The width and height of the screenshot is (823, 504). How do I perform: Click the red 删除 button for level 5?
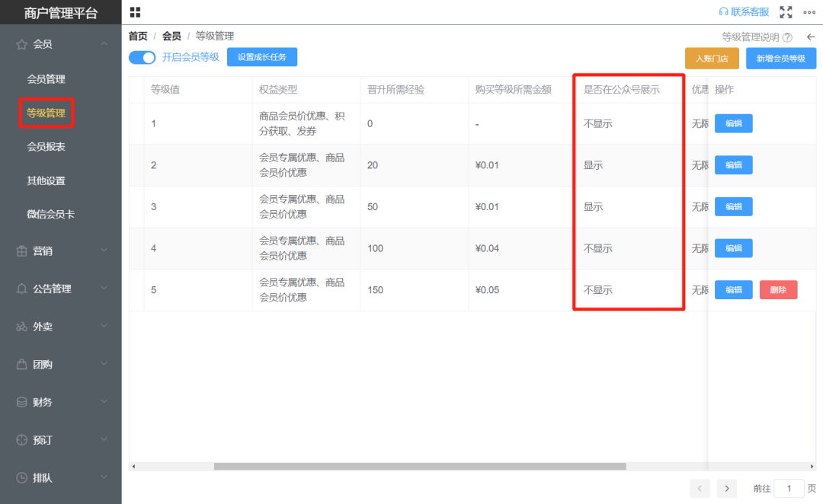[x=778, y=290]
